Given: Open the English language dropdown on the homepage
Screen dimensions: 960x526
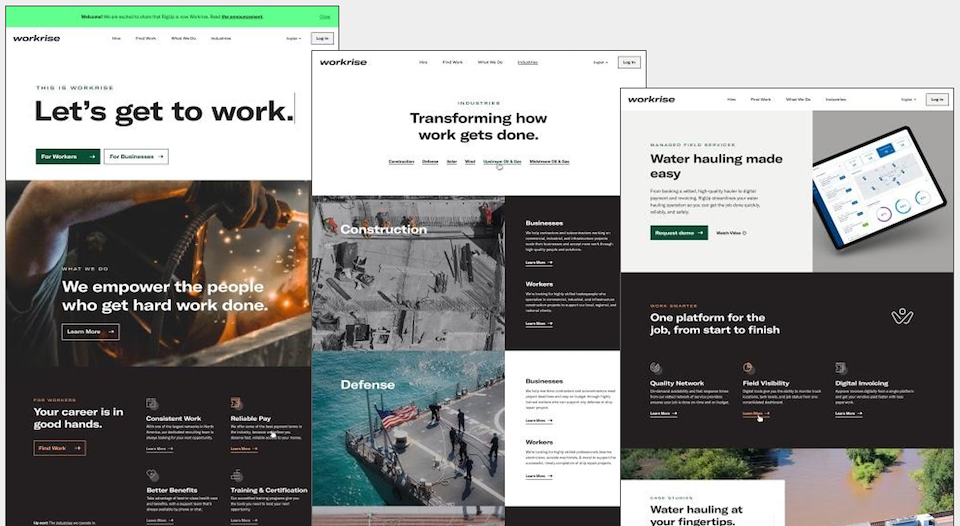Looking at the screenshot, I should click(x=294, y=39).
